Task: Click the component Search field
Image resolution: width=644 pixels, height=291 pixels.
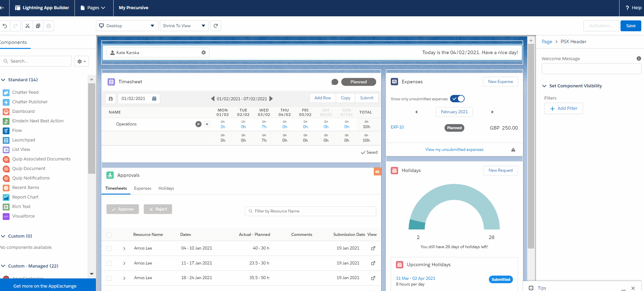Action: pyautogui.click(x=36, y=61)
